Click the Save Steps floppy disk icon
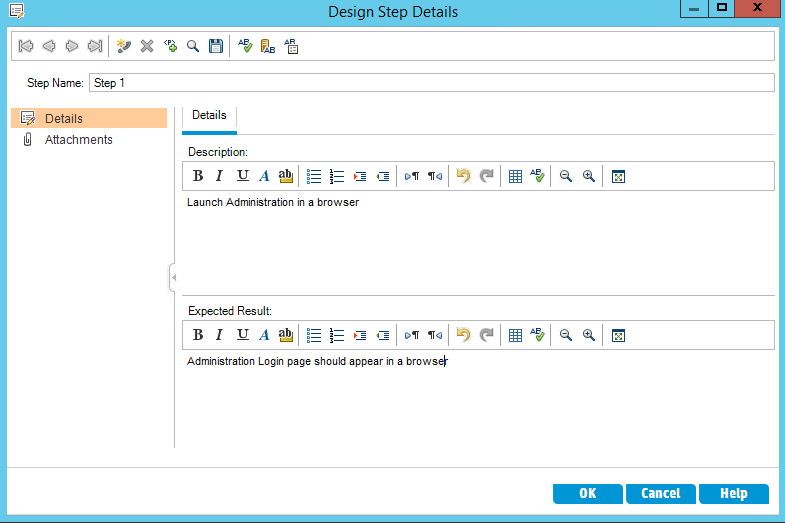This screenshot has height=523, width=785. (x=215, y=46)
